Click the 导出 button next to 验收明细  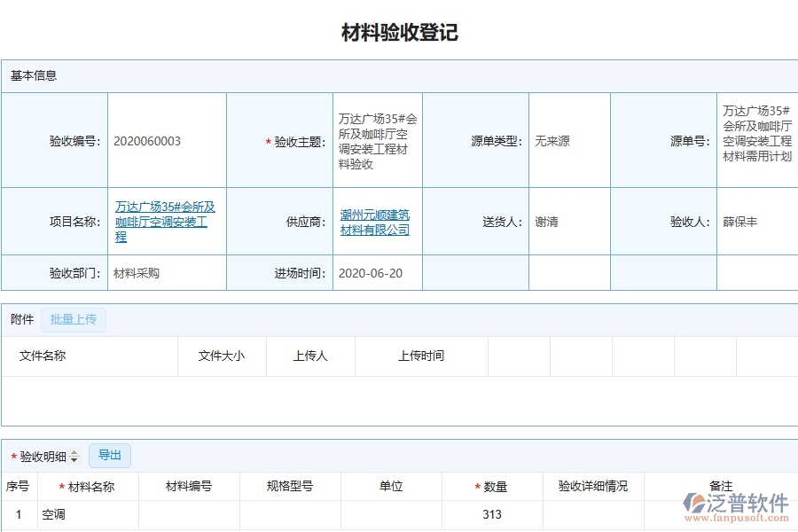(110, 455)
